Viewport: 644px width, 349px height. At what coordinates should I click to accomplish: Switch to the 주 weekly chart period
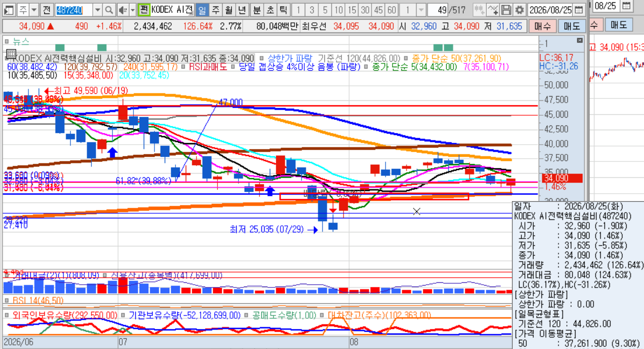click(x=215, y=10)
